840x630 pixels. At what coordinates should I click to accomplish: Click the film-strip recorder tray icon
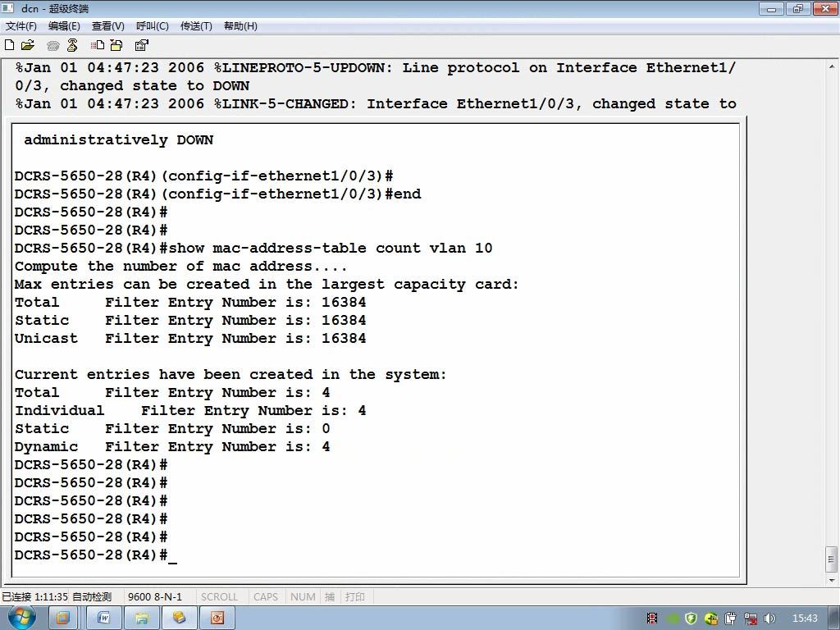(x=652, y=619)
